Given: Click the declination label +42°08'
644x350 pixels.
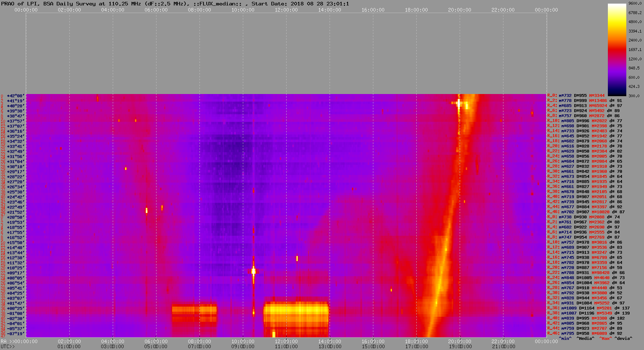Looking at the screenshot, I should (x=16, y=96).
